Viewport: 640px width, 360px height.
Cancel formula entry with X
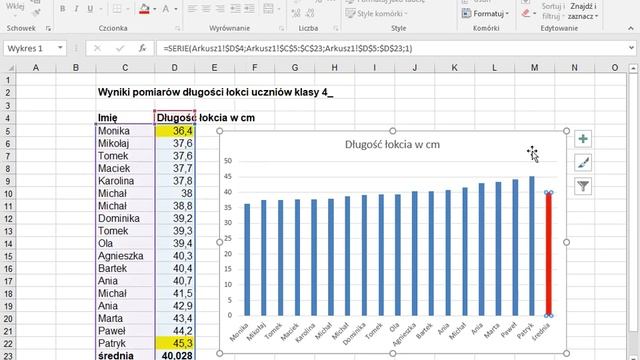(97, 48)
